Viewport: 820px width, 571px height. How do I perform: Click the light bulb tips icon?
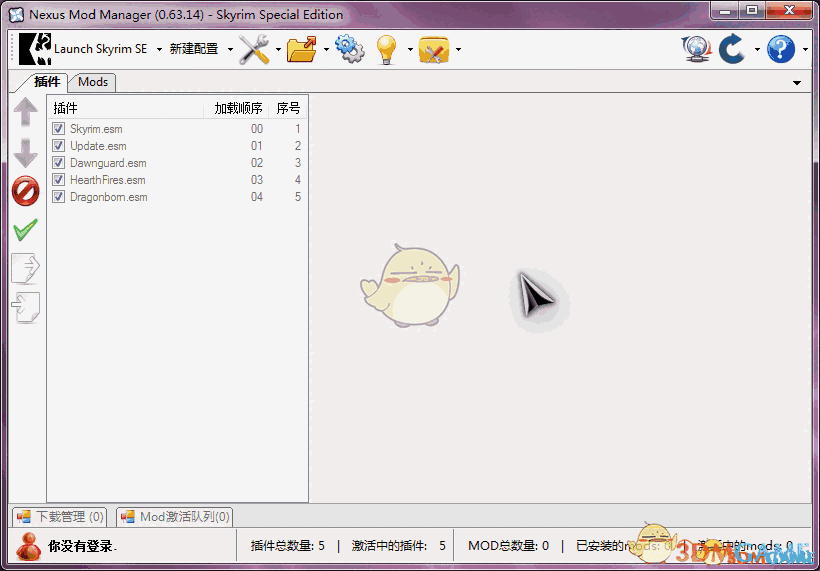386,50
